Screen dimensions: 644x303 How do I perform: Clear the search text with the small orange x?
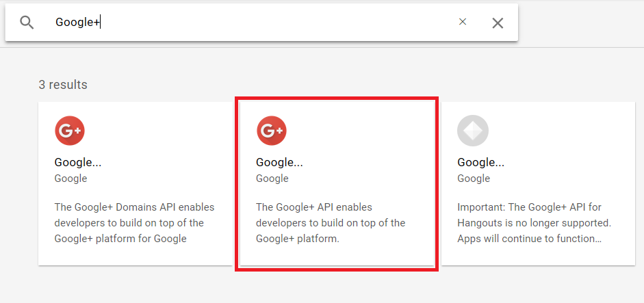(463, 22)
